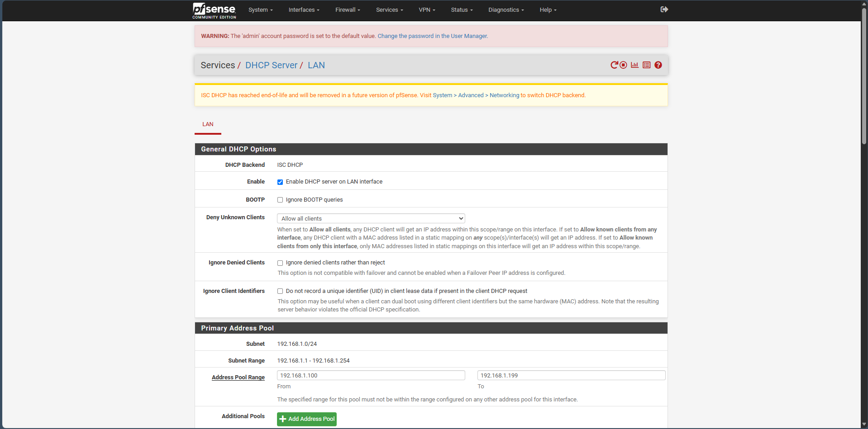Click the Primary Address Pool heading
The width and height of the screenshot is (868, 429).
coord(237,328)
